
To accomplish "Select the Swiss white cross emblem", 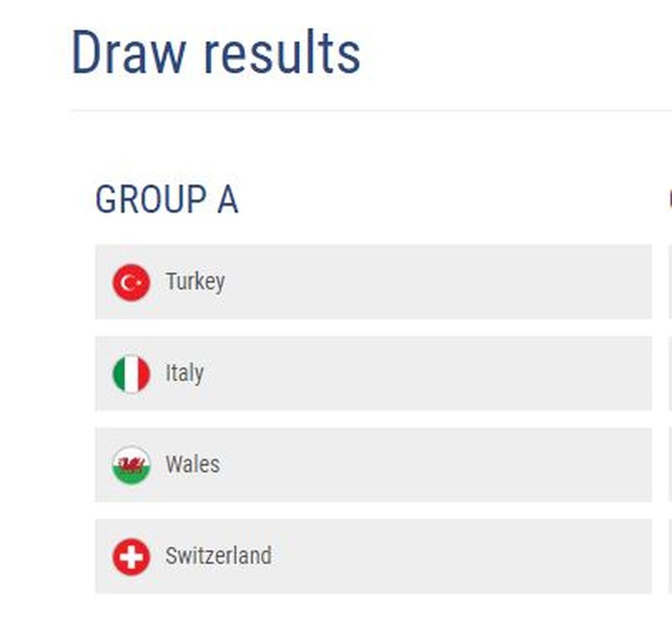I will [131, 556].
